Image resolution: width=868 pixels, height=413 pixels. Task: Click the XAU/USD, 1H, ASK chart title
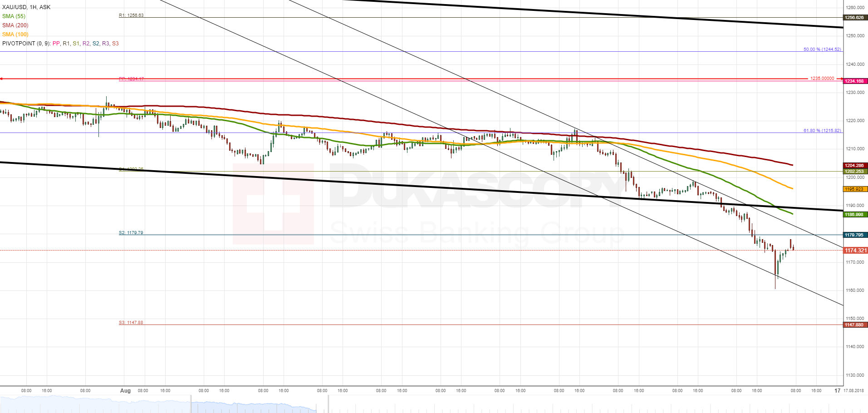click(x=26, y=7)
